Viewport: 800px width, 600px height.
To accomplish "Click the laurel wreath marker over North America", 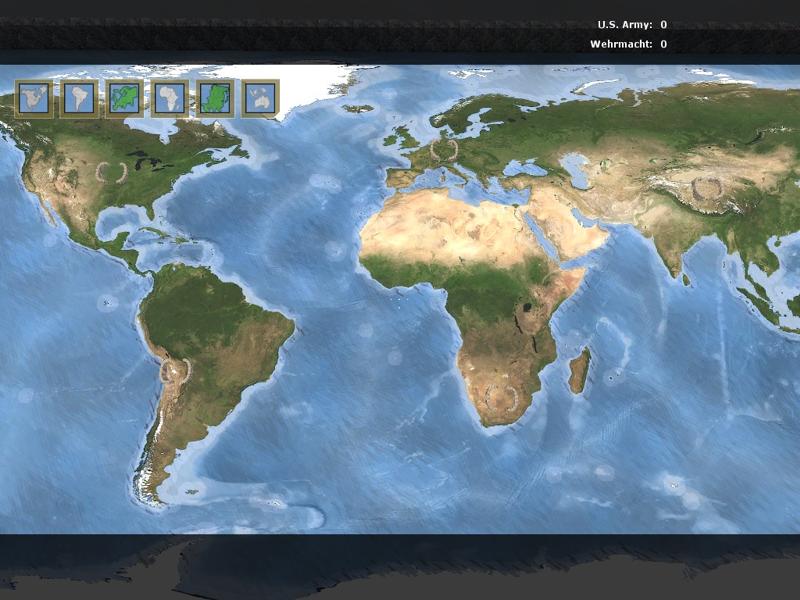I will pos(111,172).
